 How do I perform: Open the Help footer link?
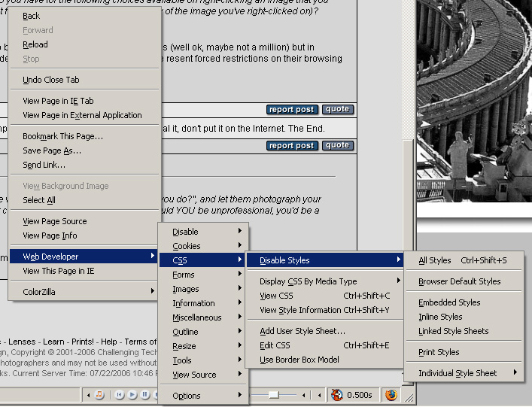pyautogui.click(x=109, y=342)
